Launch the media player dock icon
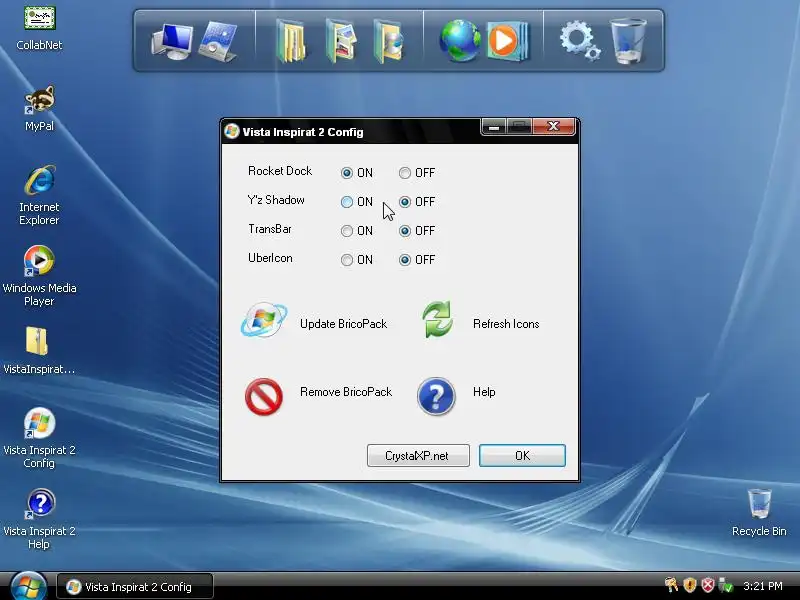 click(508, 41)
